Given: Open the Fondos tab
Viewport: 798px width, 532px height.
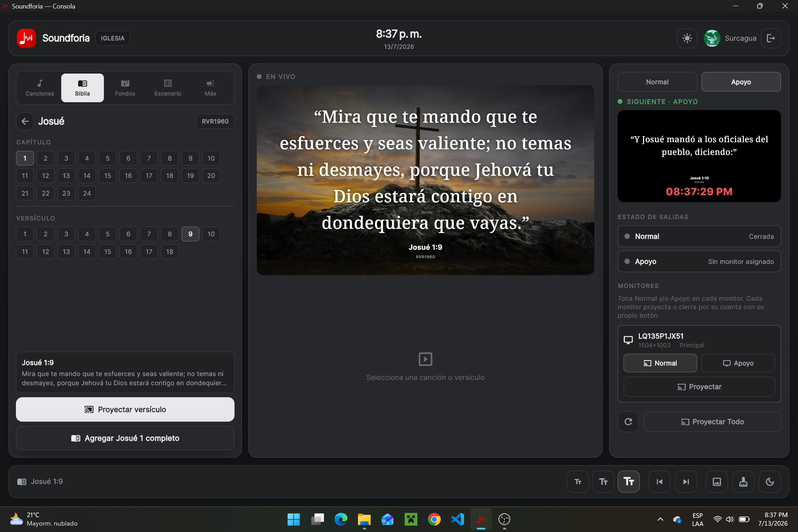Looking at the screenshot, I should coord(125,88).
